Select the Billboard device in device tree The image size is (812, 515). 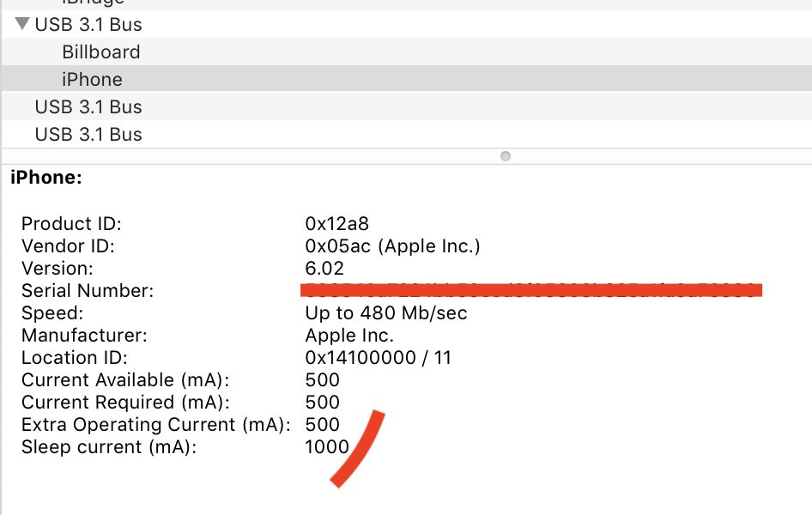point(99,51)
